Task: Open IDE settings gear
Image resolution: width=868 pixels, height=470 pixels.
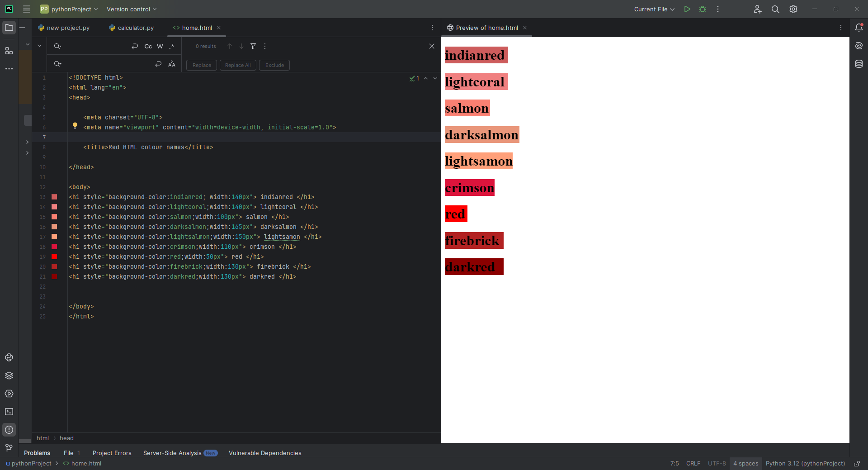Action: coord(793,9)
